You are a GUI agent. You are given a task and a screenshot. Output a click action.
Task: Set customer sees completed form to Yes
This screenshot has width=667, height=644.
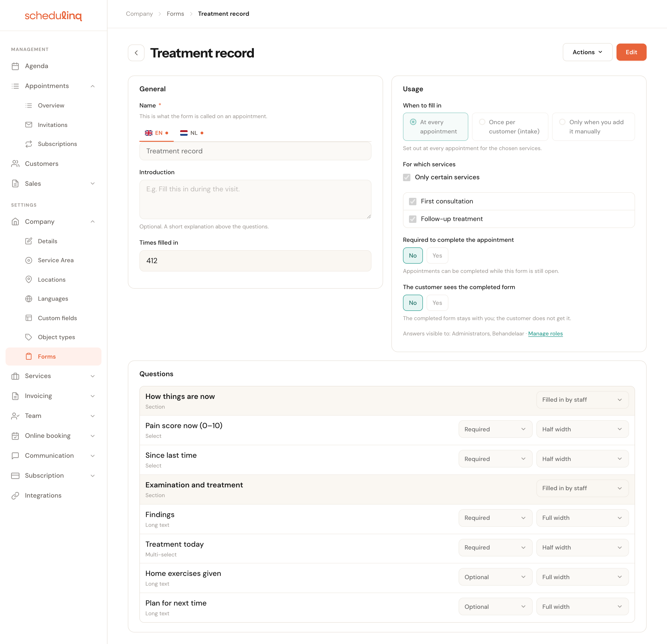(x=437, y=303)
